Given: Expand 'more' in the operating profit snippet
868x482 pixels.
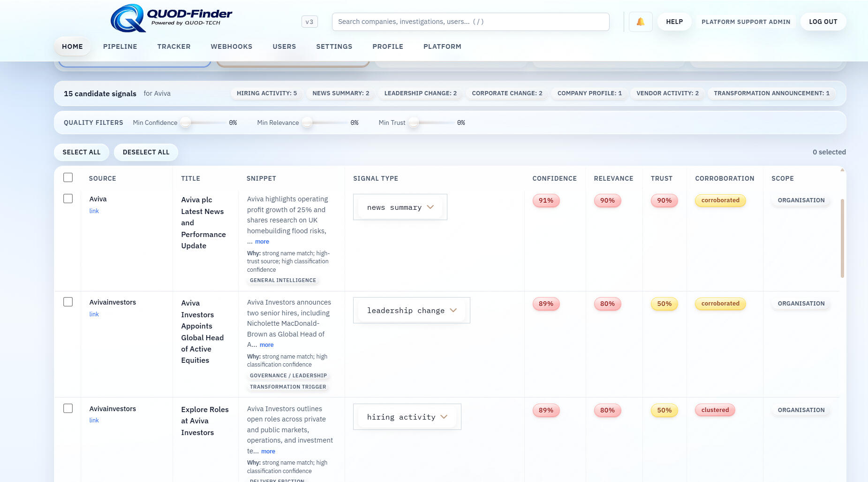Looking at the screenshot, I should (x=262, y=242).
